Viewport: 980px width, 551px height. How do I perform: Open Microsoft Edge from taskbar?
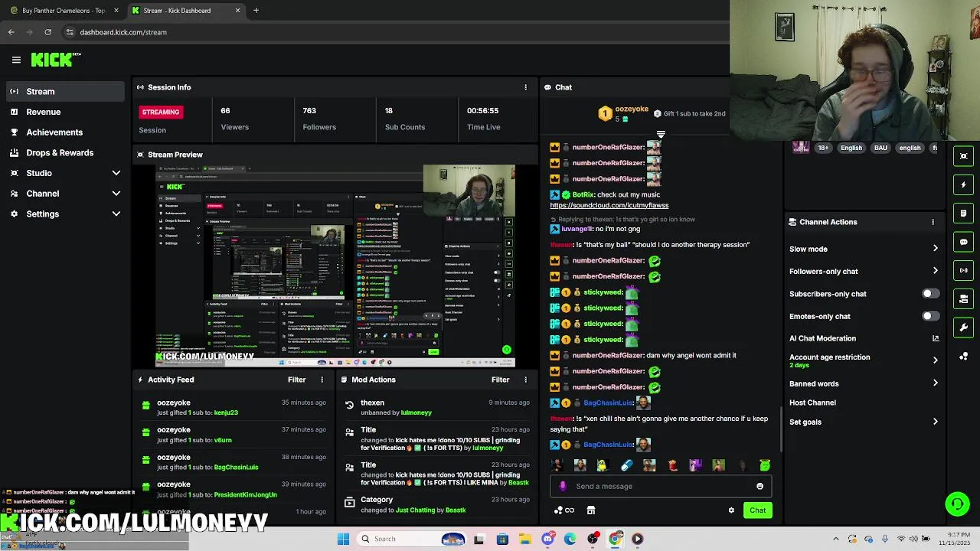click(x=570, y=539)
